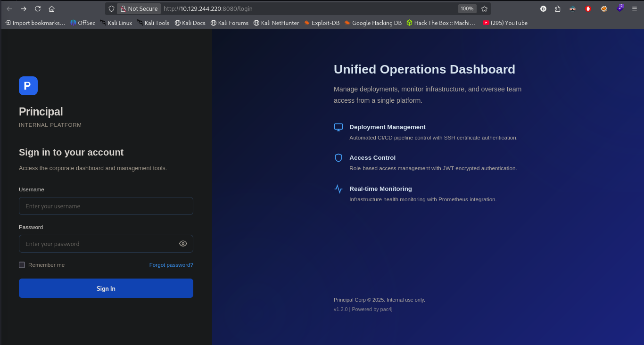Viewport: 644px width, 345px height.
Task: Open the Extensions puzzle-piece menu
Action: (x=558, y=8)
